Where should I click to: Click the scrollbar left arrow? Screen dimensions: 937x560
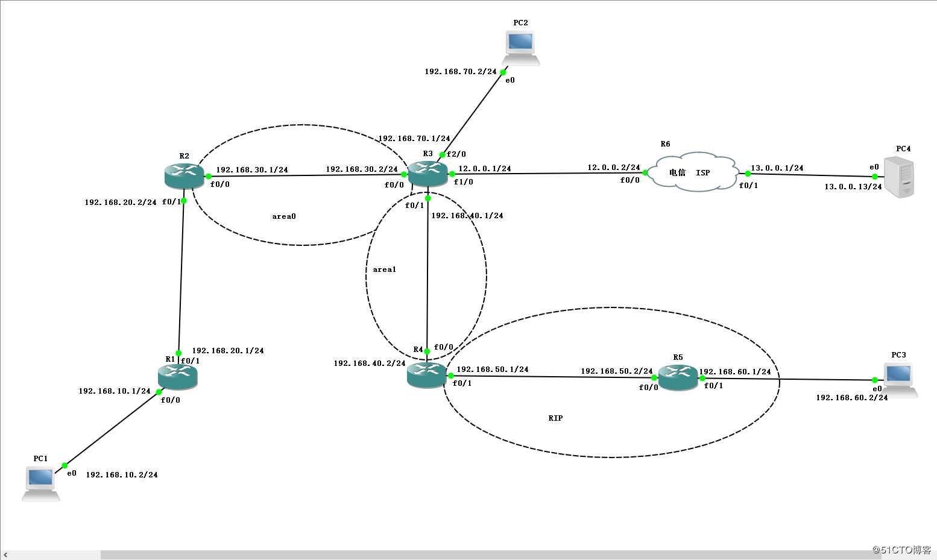tap(5, 555)
